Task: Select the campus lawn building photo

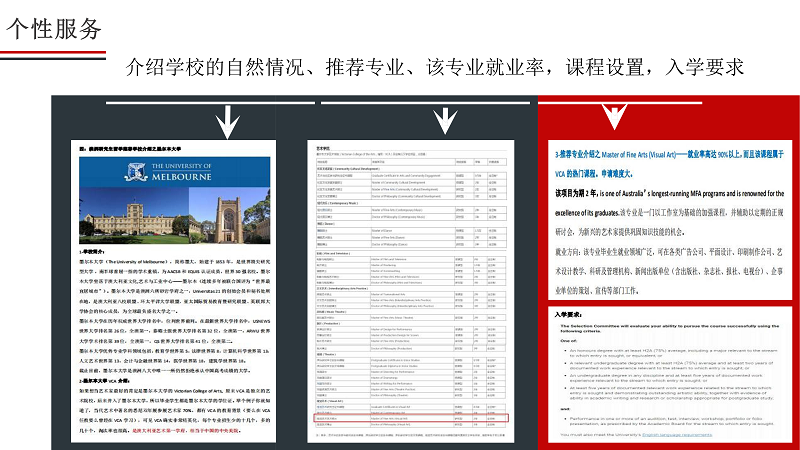Action: pos(134,215)
